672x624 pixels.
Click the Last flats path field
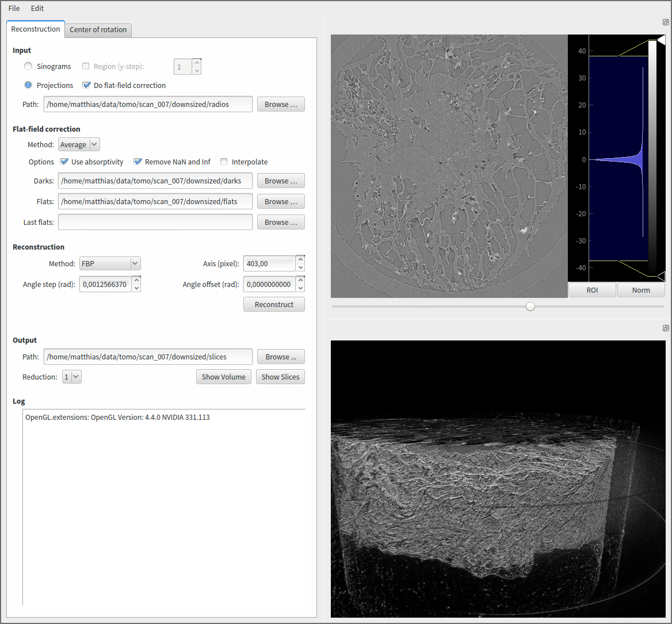point(155,223)
